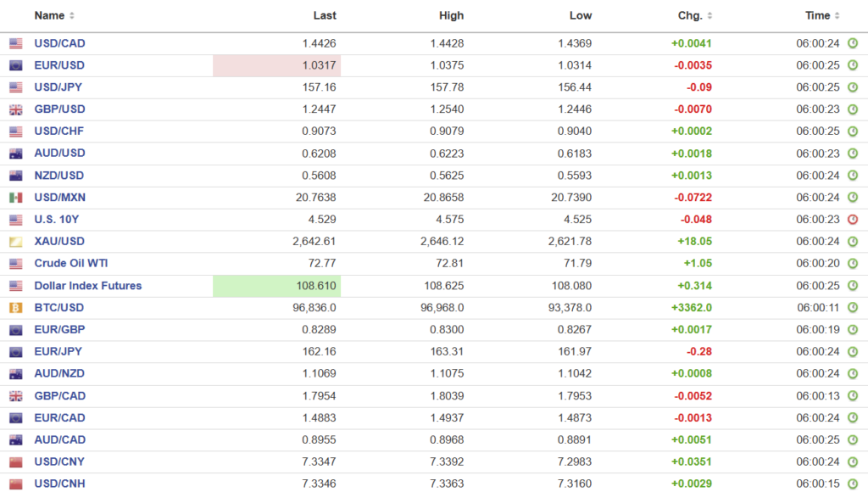Open the USD/JPY currency pair link

click(x=58, y=87)
